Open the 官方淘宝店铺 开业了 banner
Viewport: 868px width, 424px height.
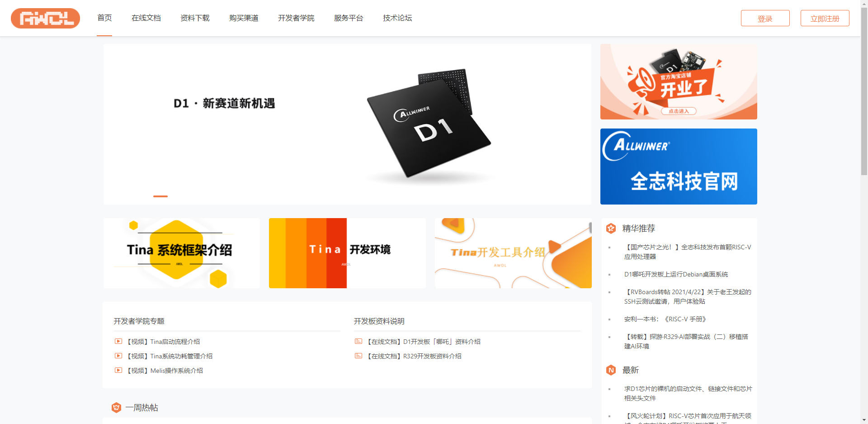click(x=679, y=81)
